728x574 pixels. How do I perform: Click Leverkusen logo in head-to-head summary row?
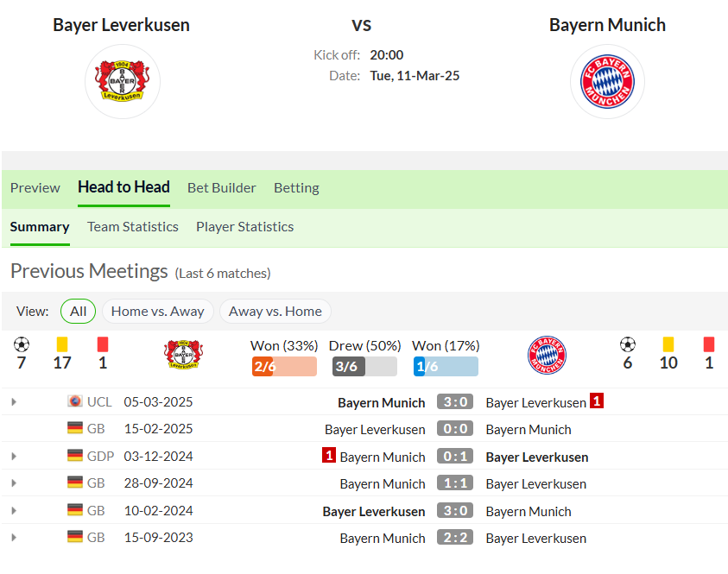[183, 355]
